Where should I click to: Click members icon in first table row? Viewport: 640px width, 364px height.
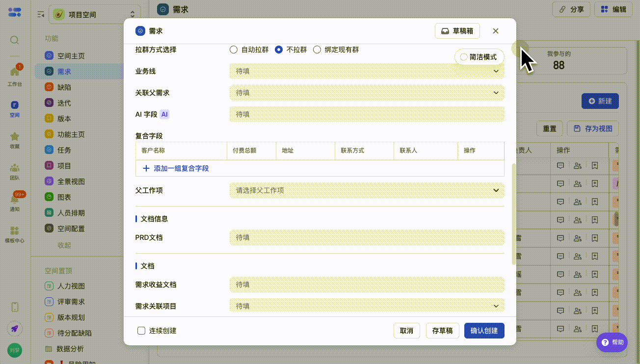(x=578, y=166)
